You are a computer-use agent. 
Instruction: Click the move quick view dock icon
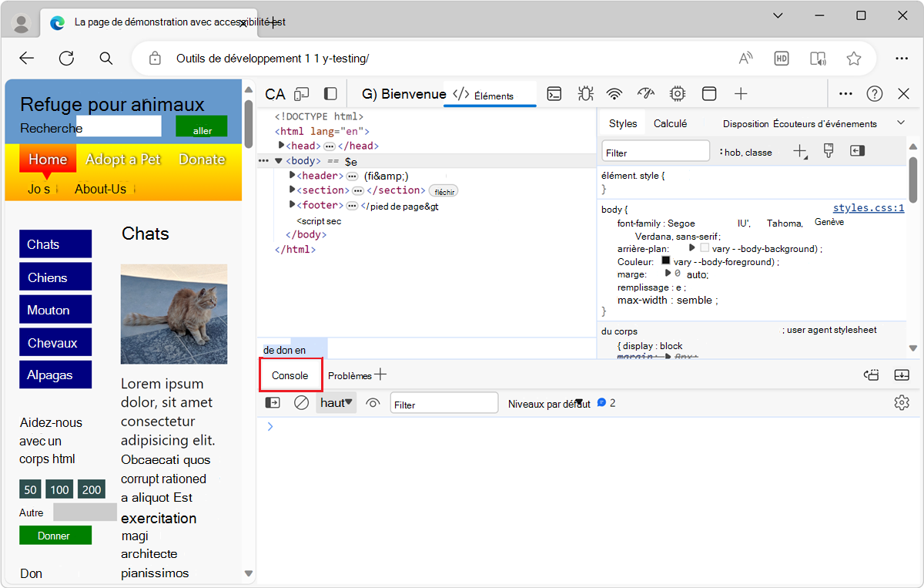coord(872,375)
